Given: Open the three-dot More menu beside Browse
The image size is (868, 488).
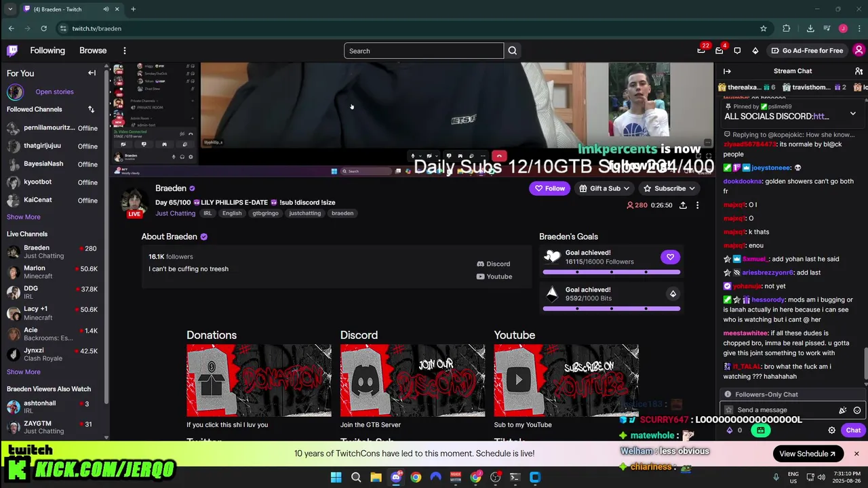Looking at the screenshot, I should 124,51.
